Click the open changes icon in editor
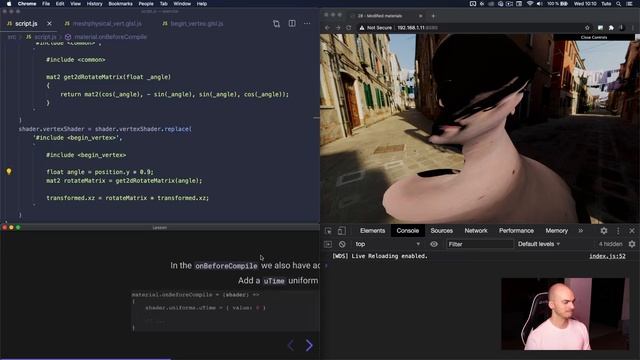Image resolution: width=640 pixels, height=360 pixels. click(276, 24)
